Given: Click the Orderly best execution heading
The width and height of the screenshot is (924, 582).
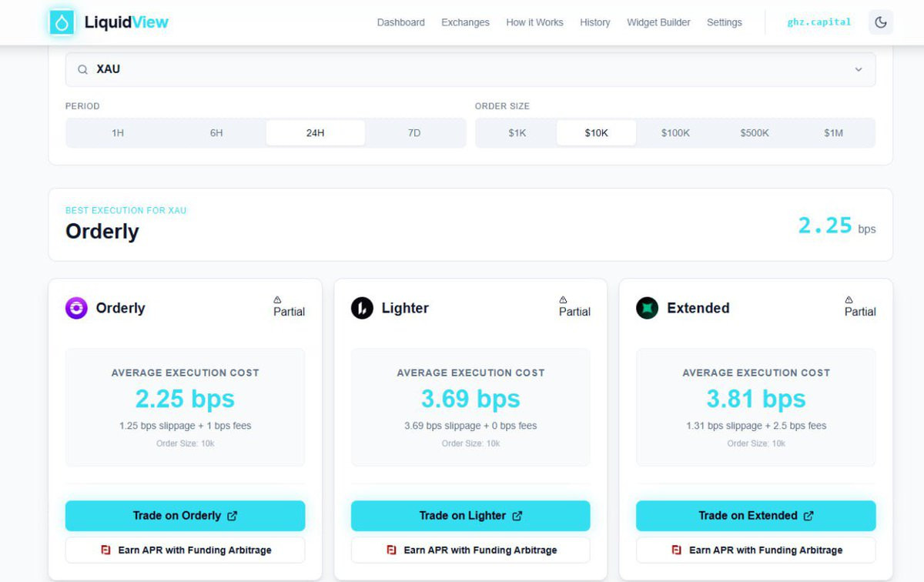Looking at the screenshot, I should tap(102, 232).
